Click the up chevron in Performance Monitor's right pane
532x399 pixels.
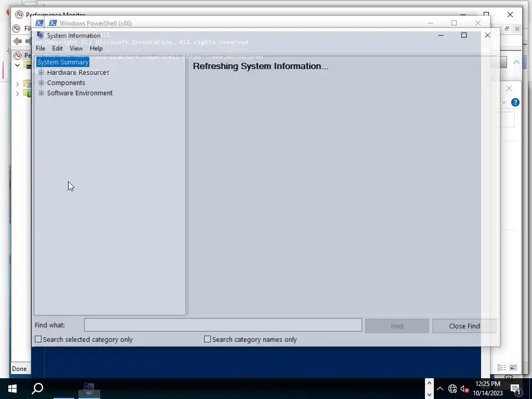click(x=516, y=62)
